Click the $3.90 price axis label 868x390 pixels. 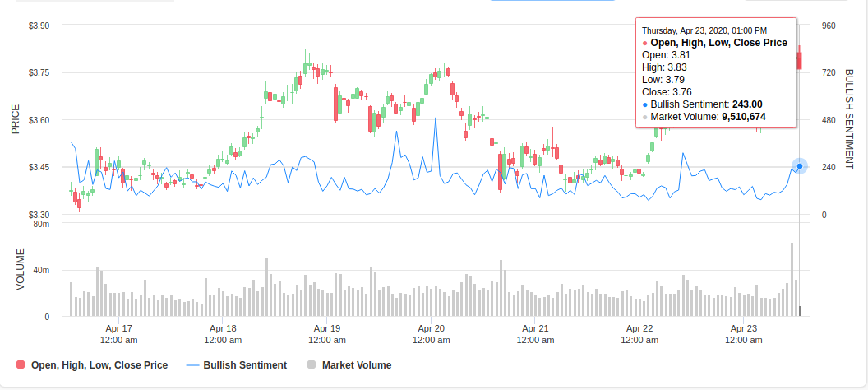[x=39, y=26]
